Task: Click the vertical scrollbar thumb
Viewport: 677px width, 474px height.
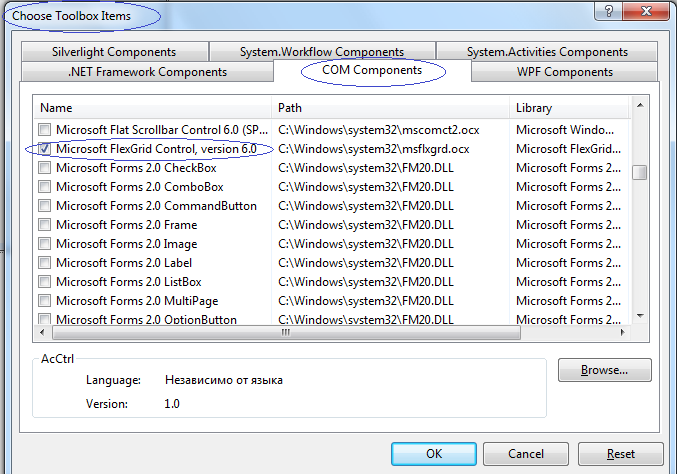Action: pos(640,172)
